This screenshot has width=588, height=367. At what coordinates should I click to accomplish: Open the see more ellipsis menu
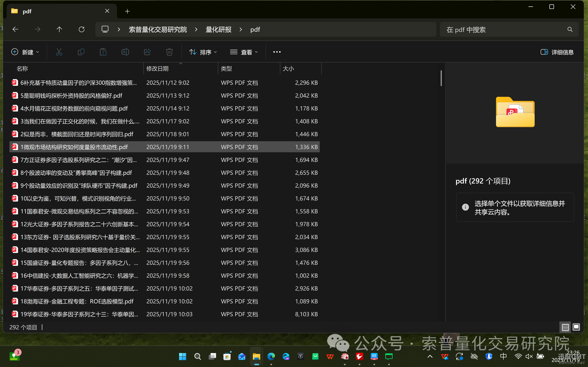(277, 52)
